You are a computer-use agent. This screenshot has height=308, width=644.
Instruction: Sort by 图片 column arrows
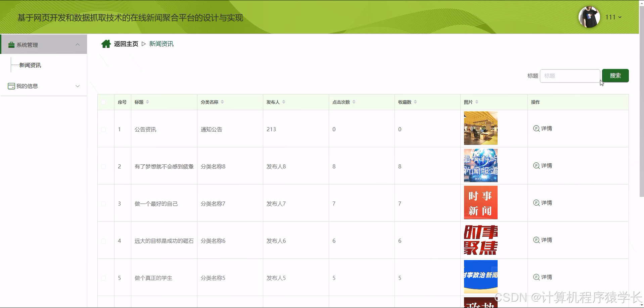pyautogui.click(x=477, y=102)
